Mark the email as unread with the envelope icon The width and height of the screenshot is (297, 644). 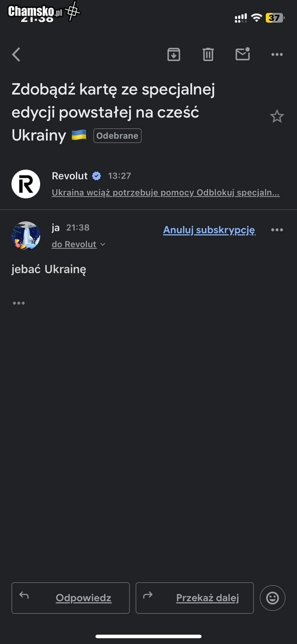[243, 54]
